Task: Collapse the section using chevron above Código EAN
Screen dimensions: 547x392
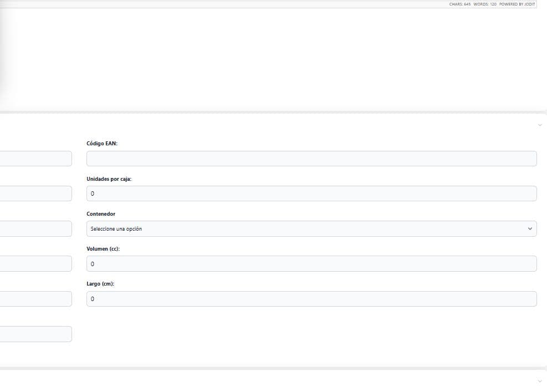Action: pos(540,125)
